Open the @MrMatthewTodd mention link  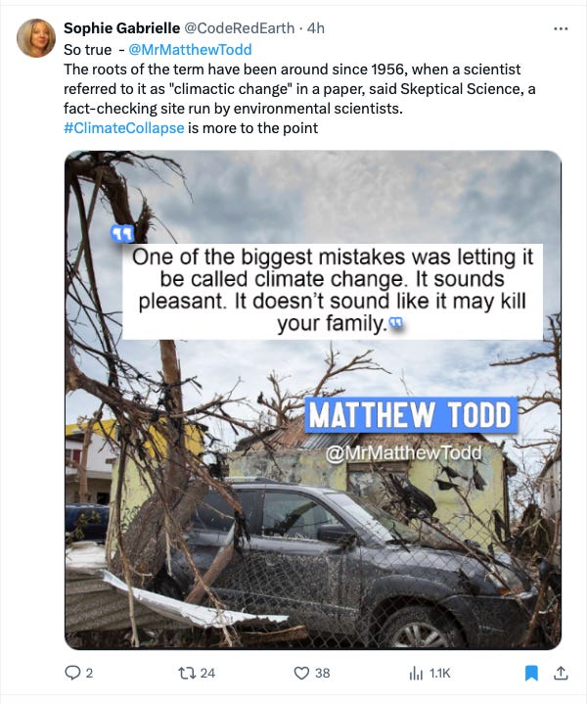pyautogui.click(x=190, y=49)
